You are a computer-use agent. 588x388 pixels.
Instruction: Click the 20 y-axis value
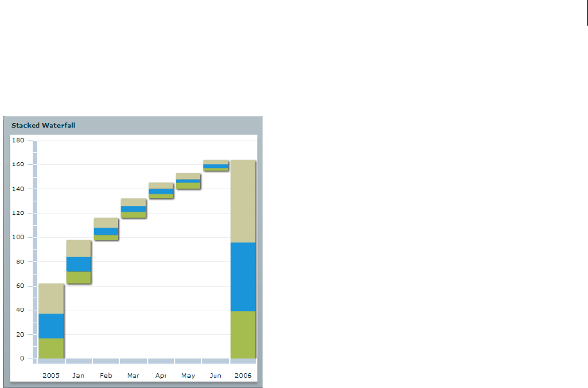pyautogui.click(x=21, y=334)
